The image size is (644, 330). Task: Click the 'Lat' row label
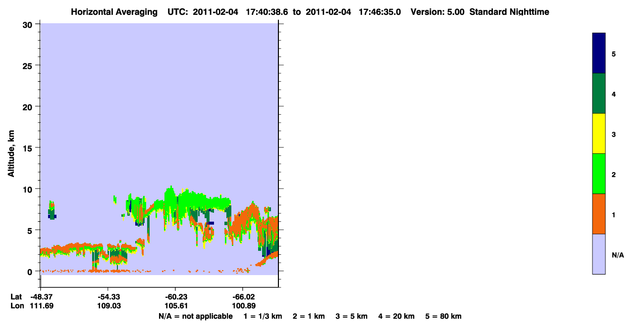[x=16, y=297]
